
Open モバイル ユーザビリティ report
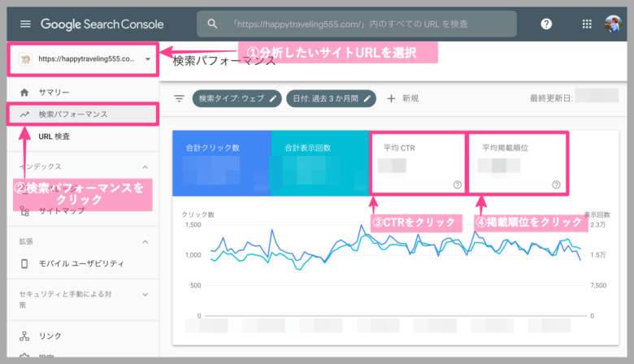tap(83, 263)
